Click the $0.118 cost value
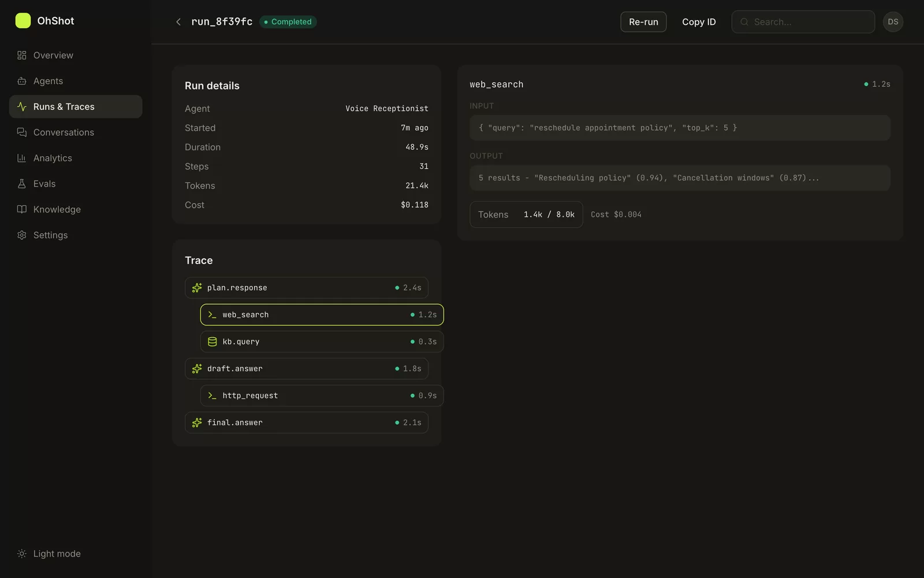The image size is (924, 578). [414, 205]
